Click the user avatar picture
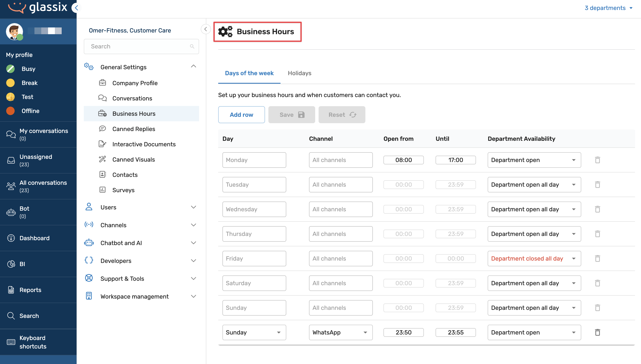The height and width of the screenshot is (364, 641). 14,31
